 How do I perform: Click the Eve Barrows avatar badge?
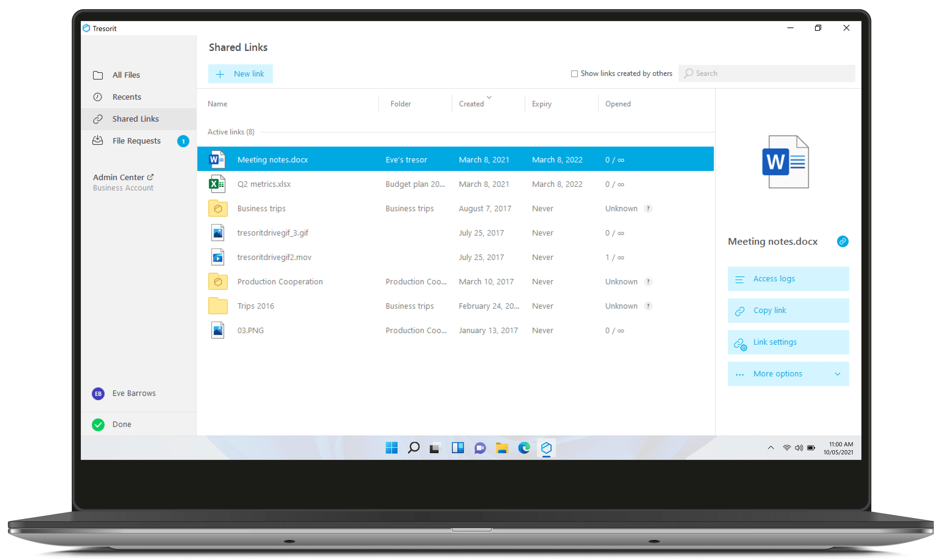[98, 393]
